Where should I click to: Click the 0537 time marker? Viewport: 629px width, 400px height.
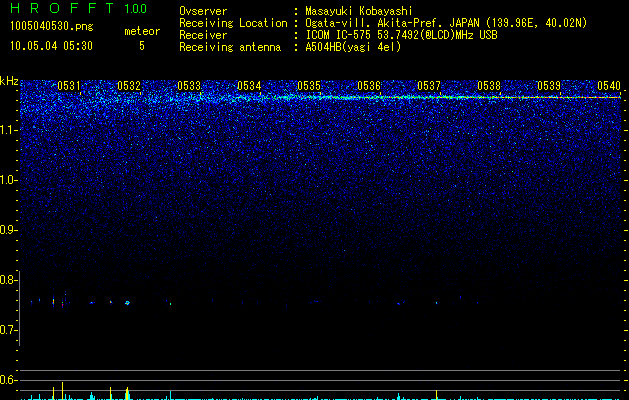coord(429,85)
